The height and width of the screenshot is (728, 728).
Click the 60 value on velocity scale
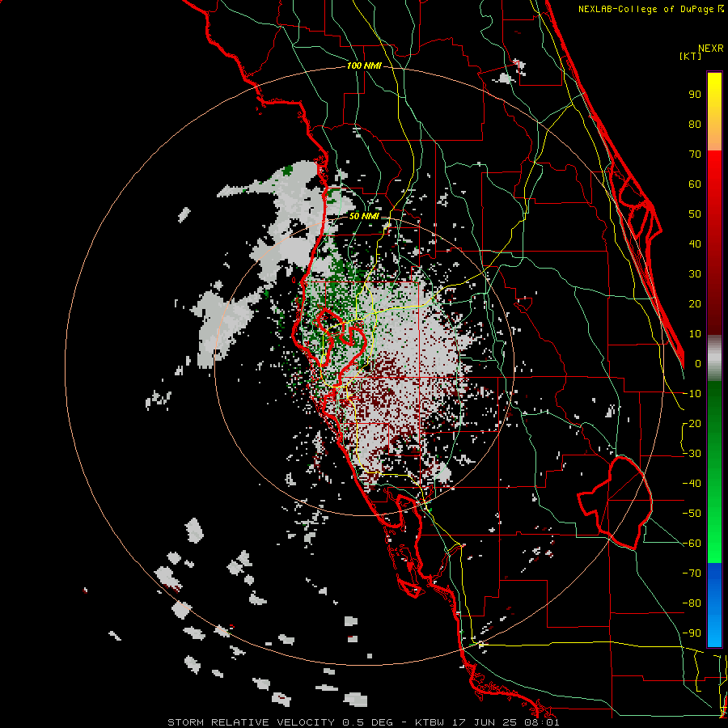pyautogui.click(x=695, y=184)
